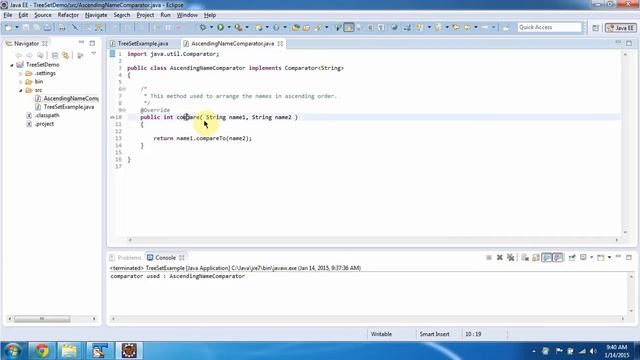This screenshot has width=640, height=360.
Task: Click the Smart Insert status bar entry
Action: [434, 334]
